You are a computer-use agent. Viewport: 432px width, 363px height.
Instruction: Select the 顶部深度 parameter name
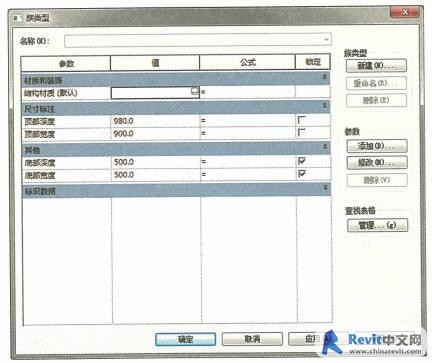pos(40,121)
